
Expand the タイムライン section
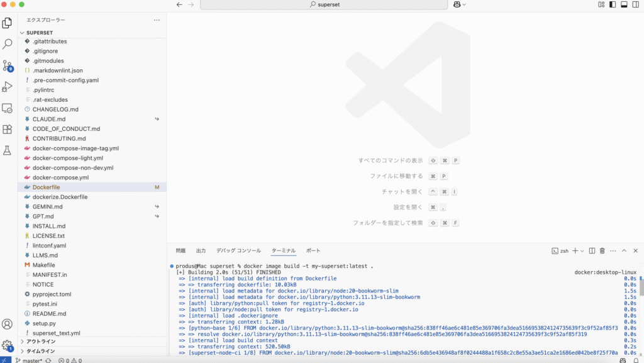click(40, 351)
